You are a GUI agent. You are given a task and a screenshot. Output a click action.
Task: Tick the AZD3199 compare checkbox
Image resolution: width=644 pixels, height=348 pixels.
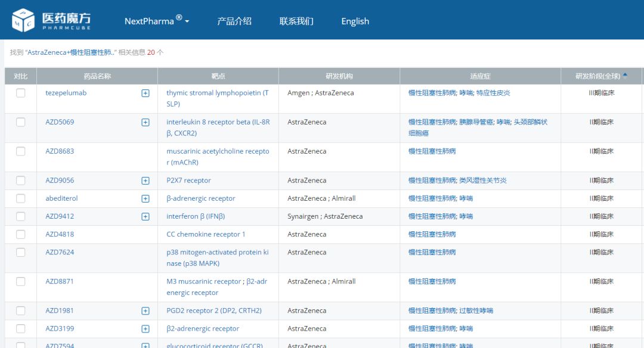[20, 328]
